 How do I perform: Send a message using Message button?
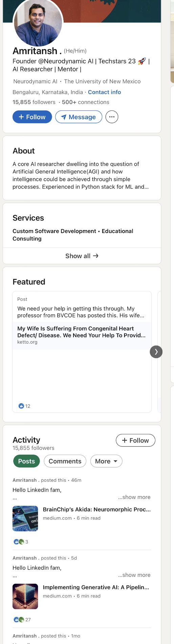pos(79,117)
